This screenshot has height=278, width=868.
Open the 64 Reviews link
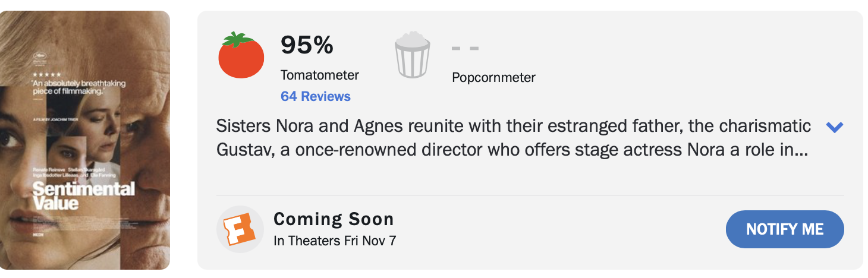[x=316, y=96]
